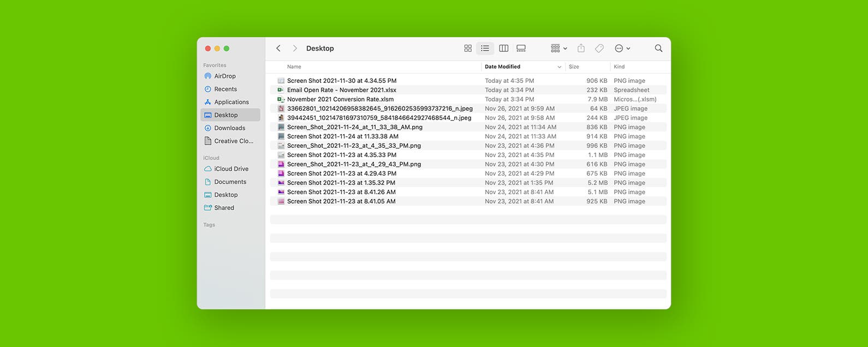The width and height of the screenshot is (868, 347).
Task: Open the Finder search magnifier
Action: (659, 49)
